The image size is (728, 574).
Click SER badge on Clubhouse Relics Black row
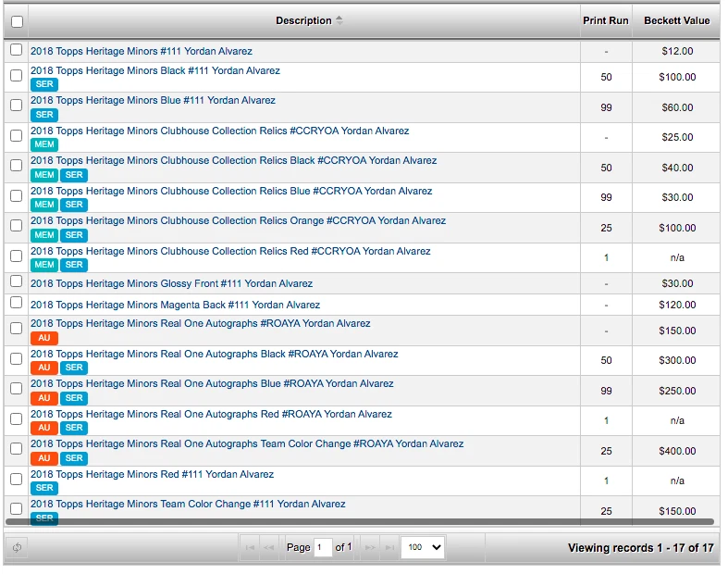(74, 175)
